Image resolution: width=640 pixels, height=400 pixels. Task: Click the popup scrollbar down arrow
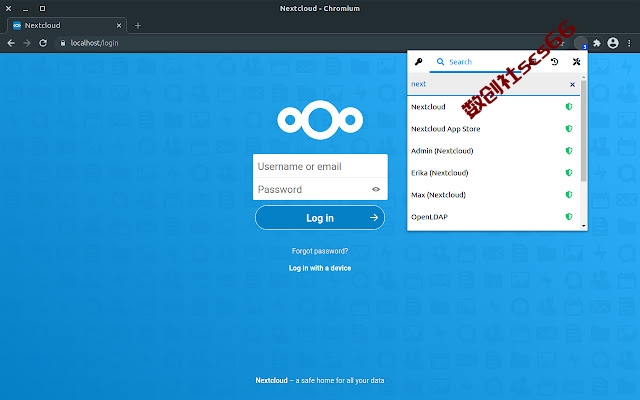tap(584, 226)
